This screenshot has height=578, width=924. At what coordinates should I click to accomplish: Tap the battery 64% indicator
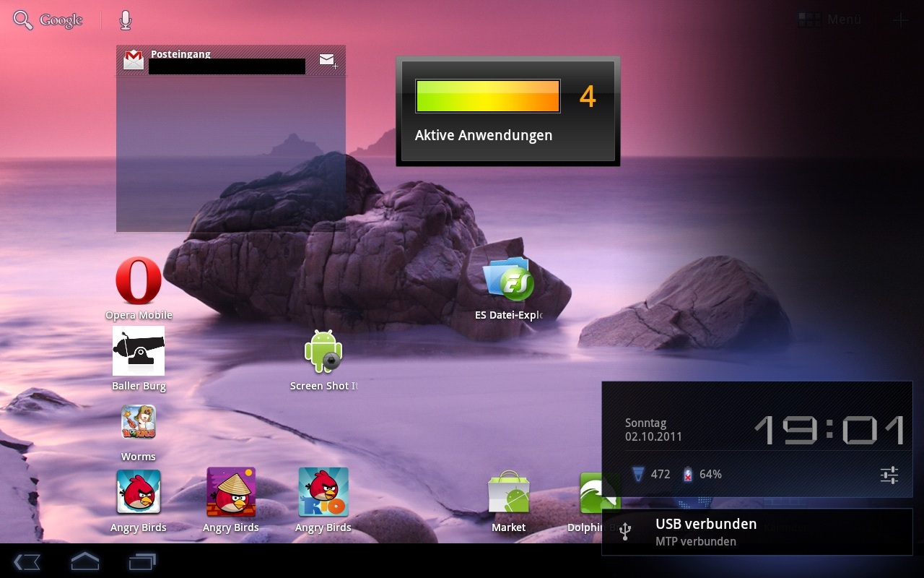702,475
